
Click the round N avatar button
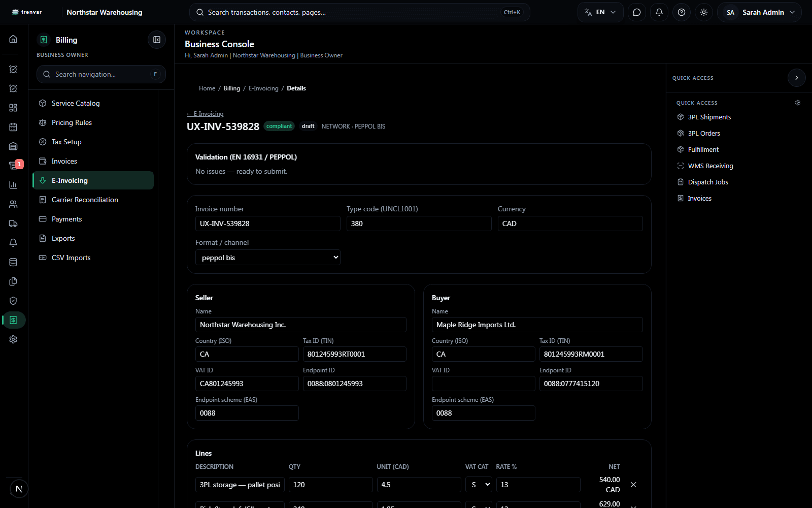point(19,489)
